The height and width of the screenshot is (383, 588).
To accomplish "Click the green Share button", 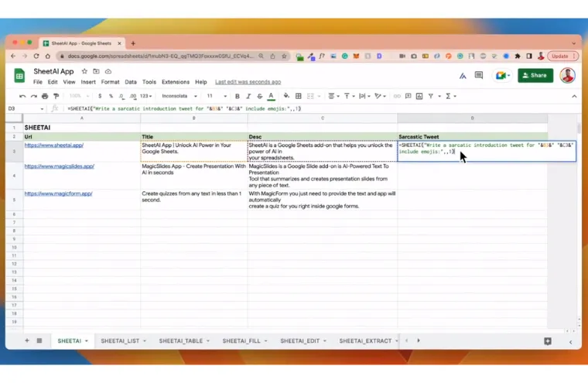I will click(x=535, y=75).
